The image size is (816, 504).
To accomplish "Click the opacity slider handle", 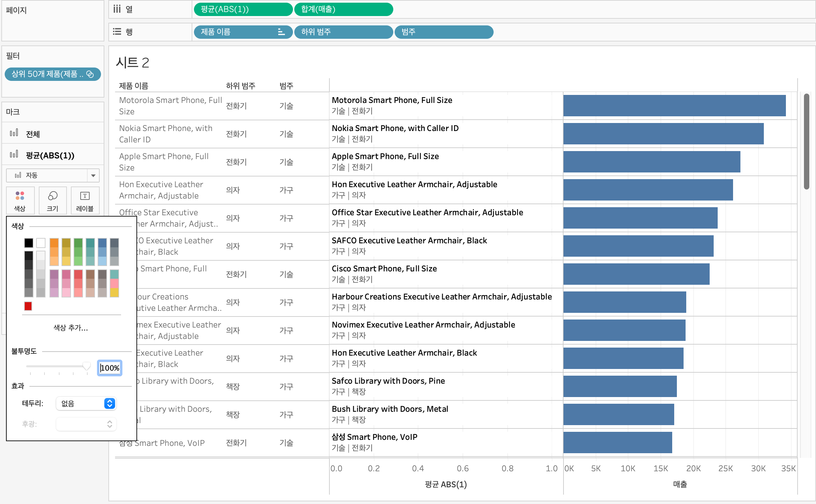I will [87, 367].
